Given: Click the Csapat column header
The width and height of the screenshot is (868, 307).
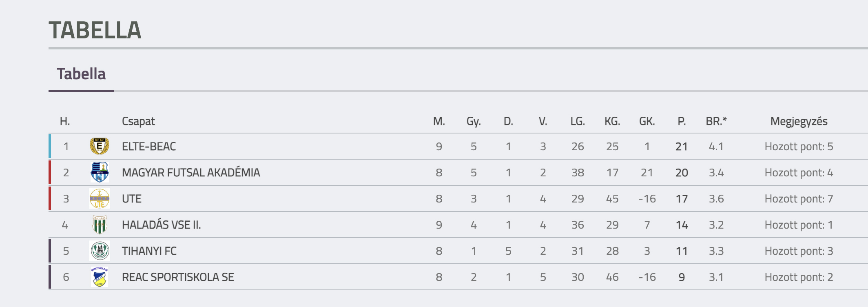Looking at the screenshot, I should click(138, 121).
